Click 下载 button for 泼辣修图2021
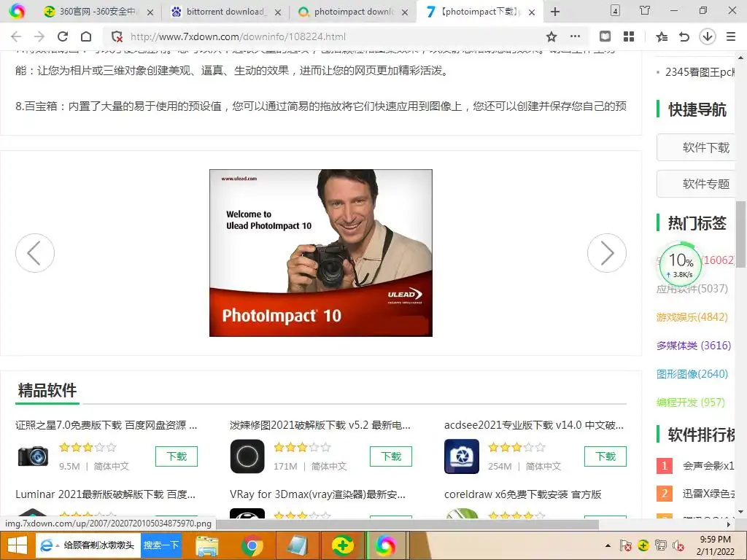Image resolution: width=747 pixels, height=560 pixels. [x=391, y=456]
